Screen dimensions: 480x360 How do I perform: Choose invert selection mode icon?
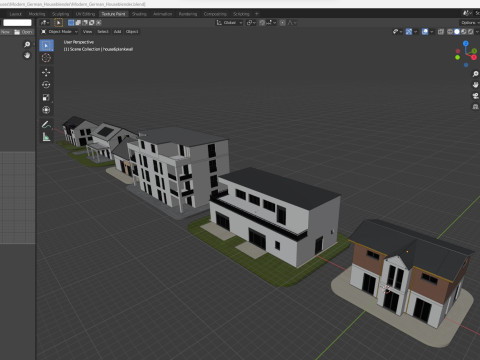(x=92, y=23)
